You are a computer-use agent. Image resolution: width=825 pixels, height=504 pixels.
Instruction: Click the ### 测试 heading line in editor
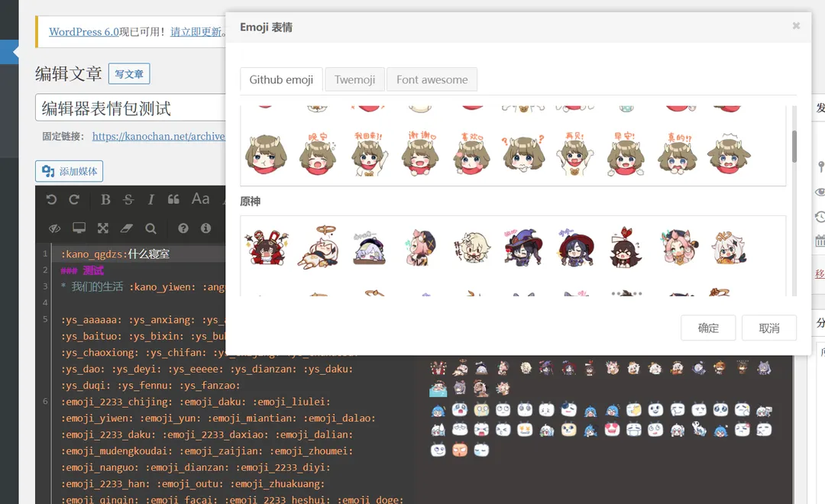click(82, 270)
